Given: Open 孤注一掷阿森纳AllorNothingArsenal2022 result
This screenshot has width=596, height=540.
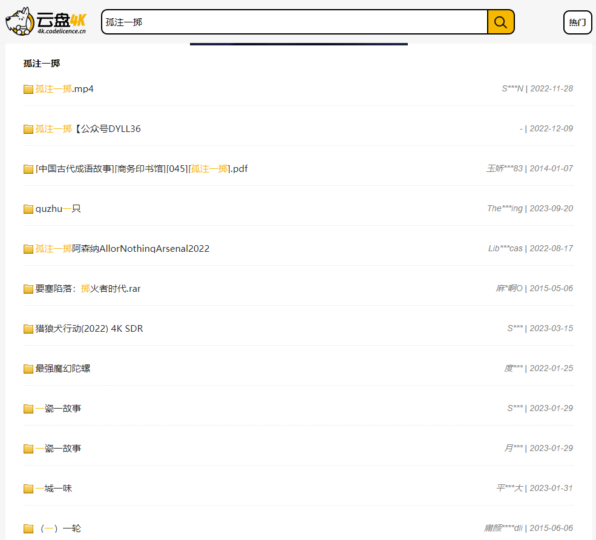Looking at the screenshot, I should (x=122, y=249).
